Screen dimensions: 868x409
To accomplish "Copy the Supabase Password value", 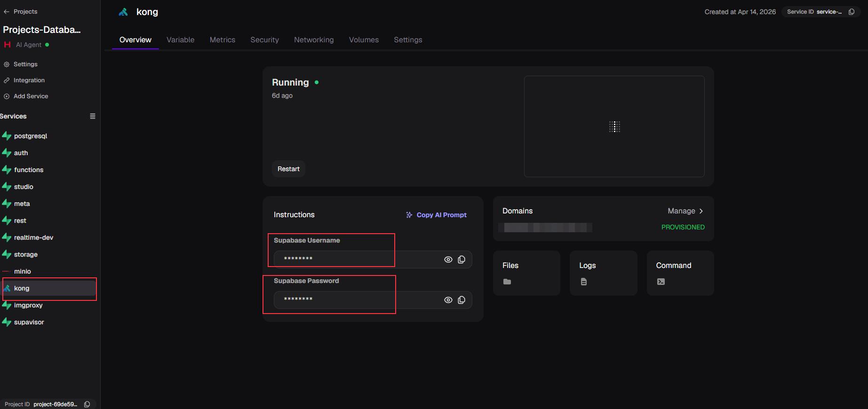I will (x=462, y=300).
